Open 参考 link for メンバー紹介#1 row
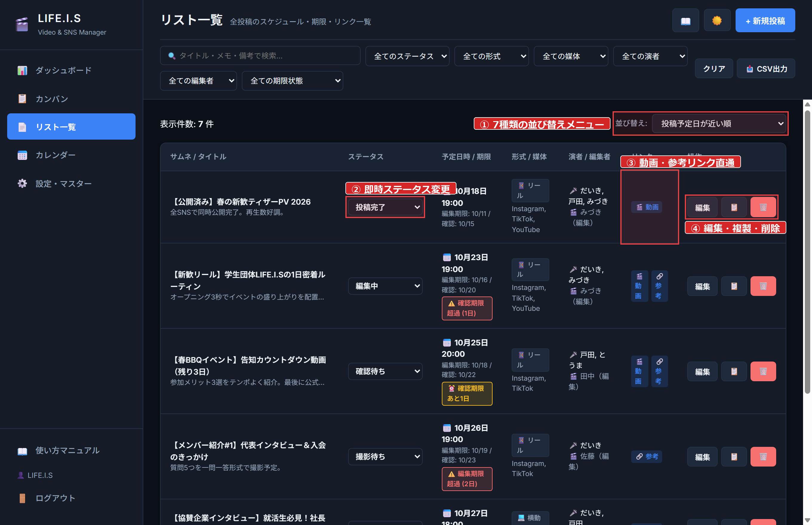 point(647,456)
